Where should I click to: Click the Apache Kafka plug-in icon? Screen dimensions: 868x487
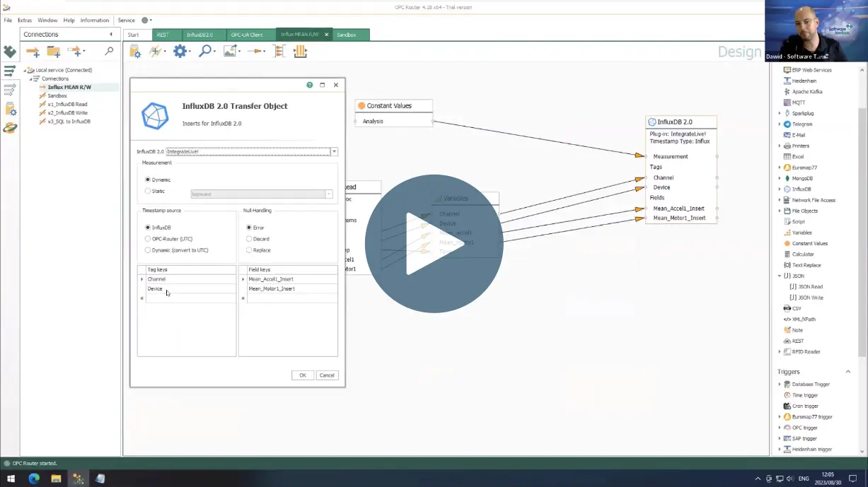[x=787, y=92]
